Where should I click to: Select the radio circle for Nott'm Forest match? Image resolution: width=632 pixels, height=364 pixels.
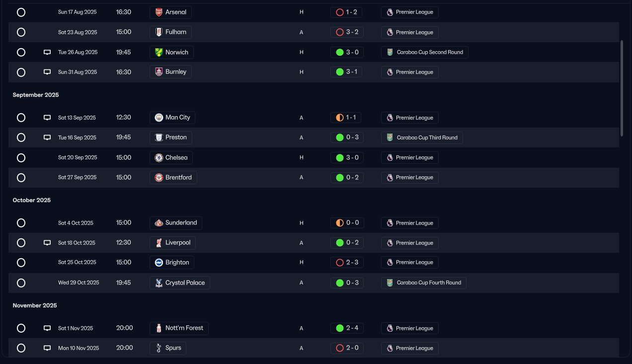pos(21,328)
